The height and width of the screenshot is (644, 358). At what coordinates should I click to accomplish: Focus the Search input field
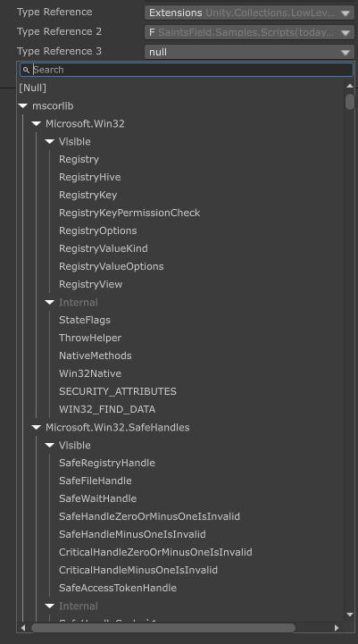[187, 70]
